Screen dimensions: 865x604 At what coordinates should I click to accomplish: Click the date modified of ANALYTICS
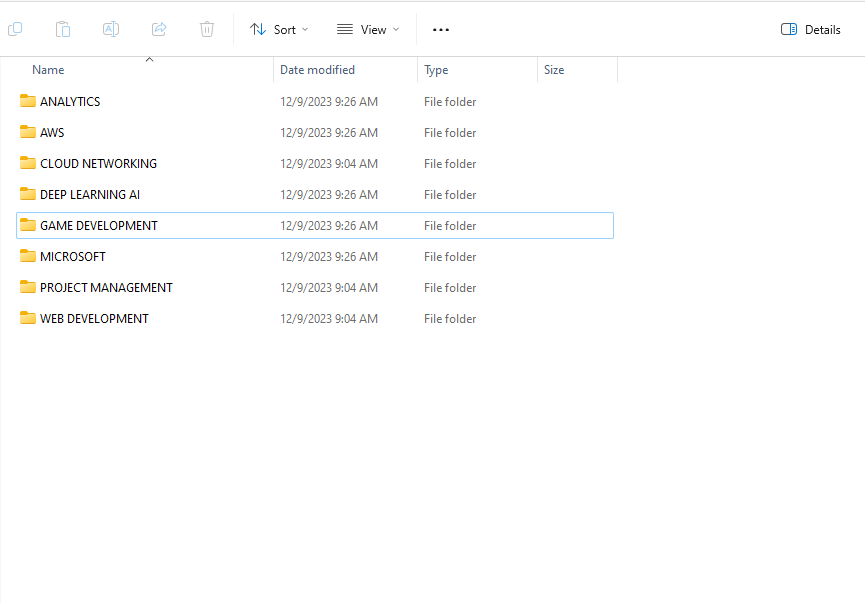329,101
